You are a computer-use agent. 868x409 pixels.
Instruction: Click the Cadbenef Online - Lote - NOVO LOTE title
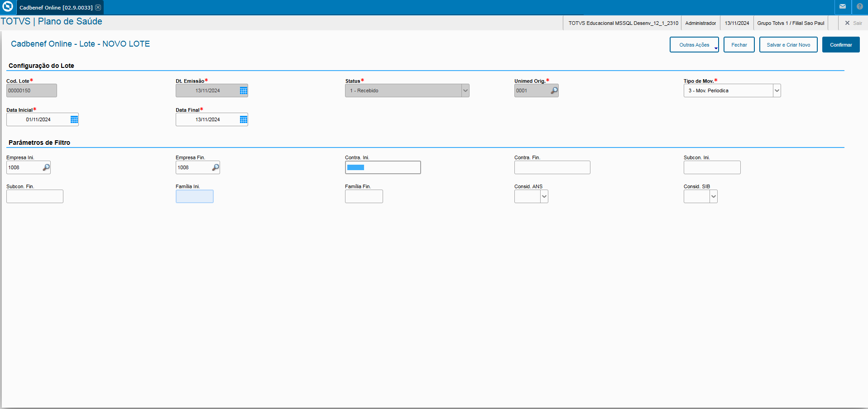point(80,44)
